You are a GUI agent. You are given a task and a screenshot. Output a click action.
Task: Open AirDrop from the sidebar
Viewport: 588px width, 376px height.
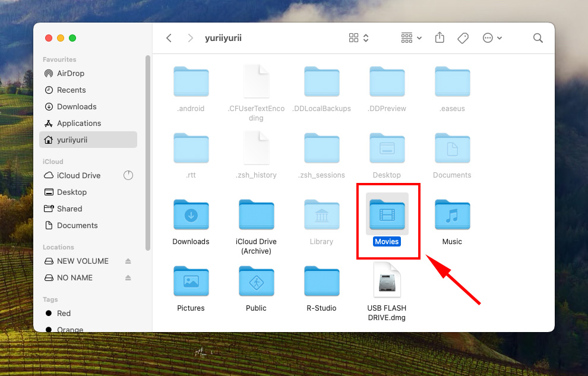(70, 73)
